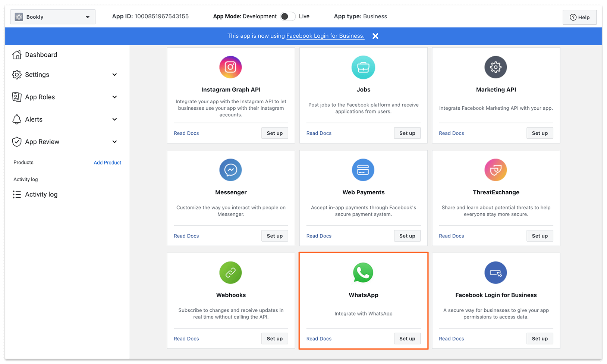Set up WhatsApp

pos(407,339)
